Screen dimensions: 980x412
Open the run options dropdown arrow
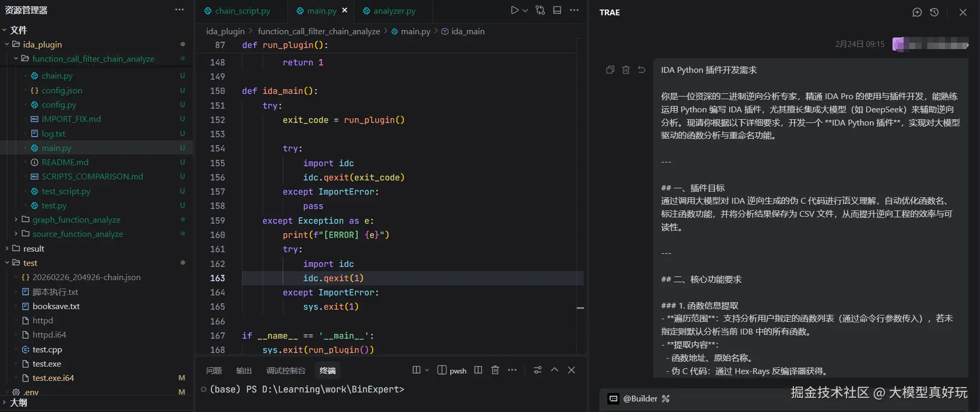pos(525,11)
